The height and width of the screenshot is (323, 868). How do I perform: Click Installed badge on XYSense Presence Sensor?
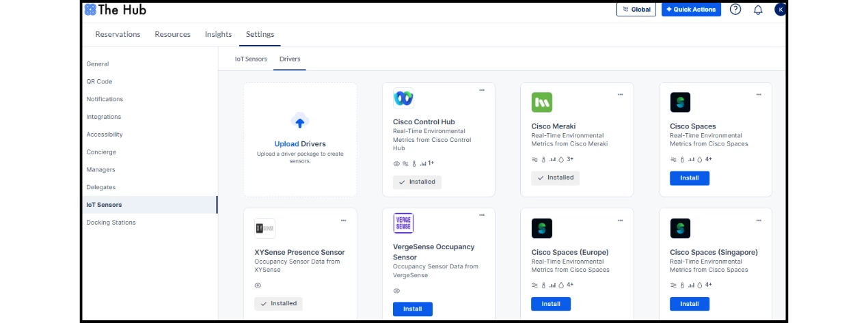coord(278,304)
